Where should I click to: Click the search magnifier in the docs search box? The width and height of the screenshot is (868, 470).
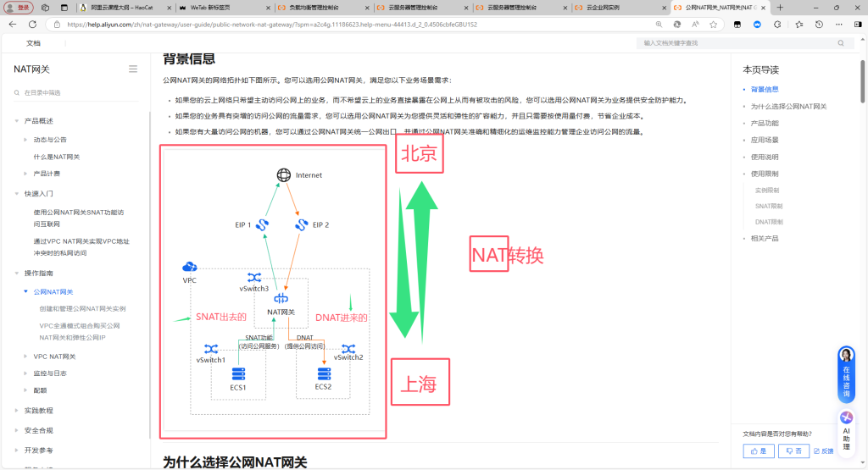(841, 42)
